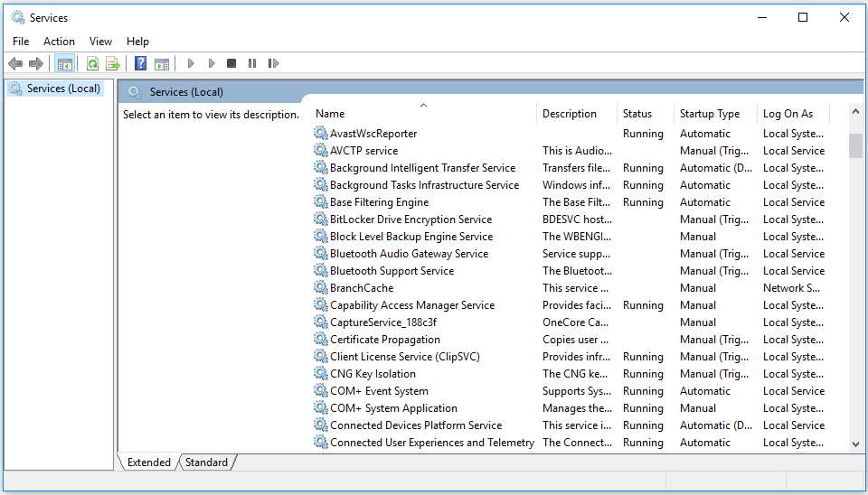Click the vertical scrollbar thumb
868x495 pixels.
[x=855, y=145]
